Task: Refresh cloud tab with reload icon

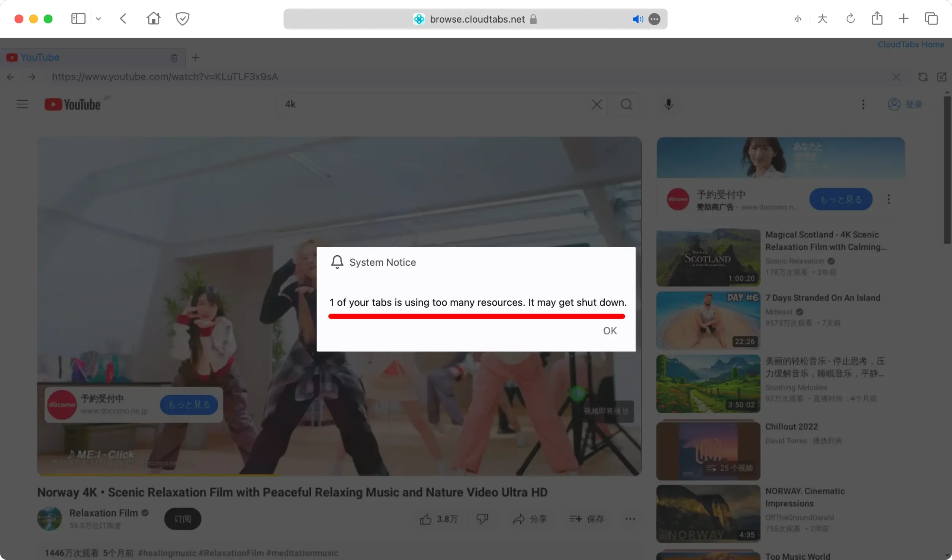Action: tap(923, 77)
